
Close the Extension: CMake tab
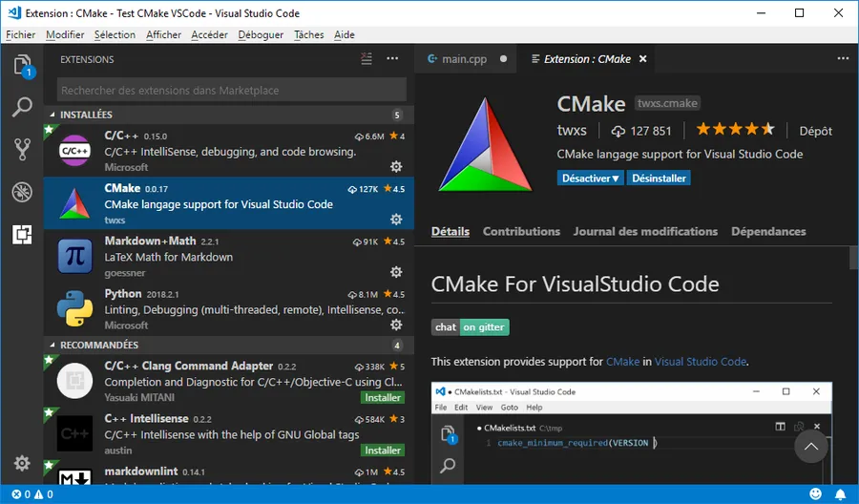click(643, 58)
